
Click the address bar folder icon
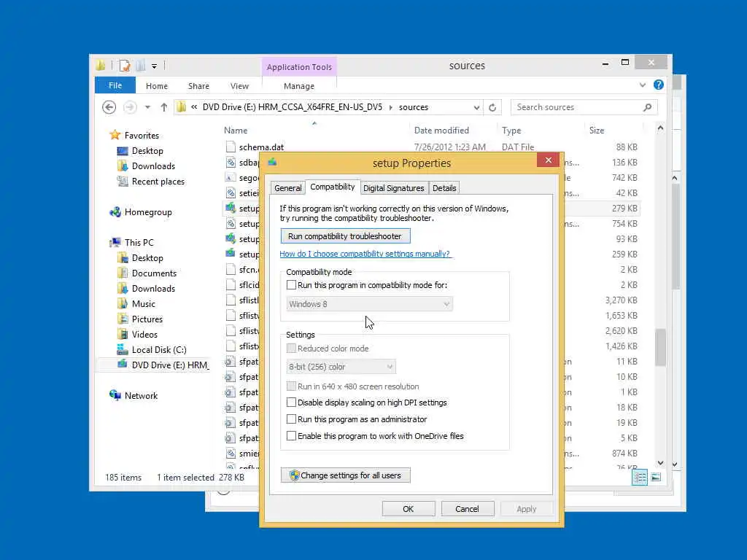(181, 107)
